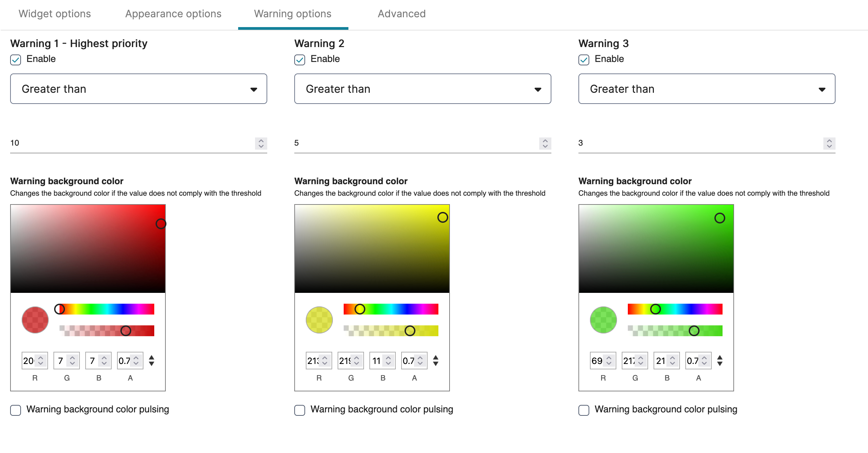
Task: Click the Warning 1 alpha slider handle
Action: pos(126,331)
